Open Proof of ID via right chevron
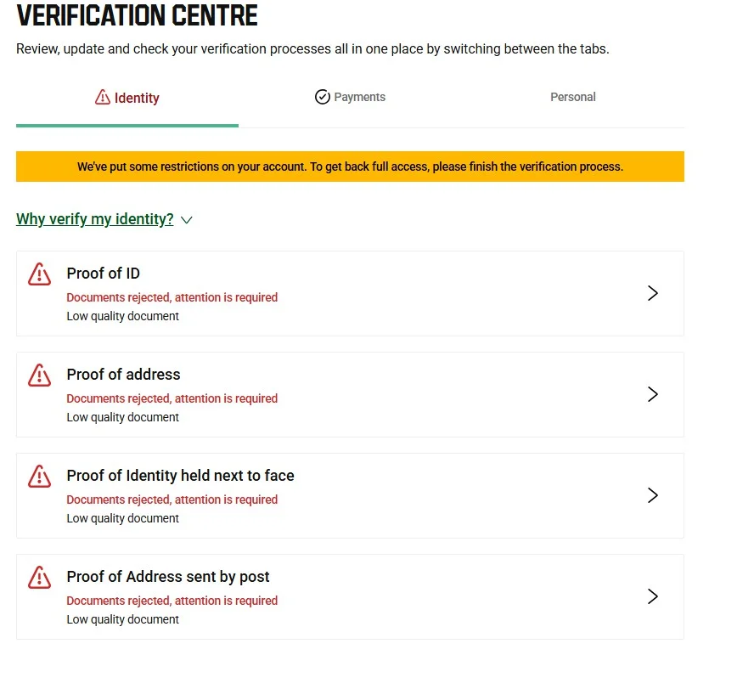This screenshot has height=700, width=754. coord(653,293)
